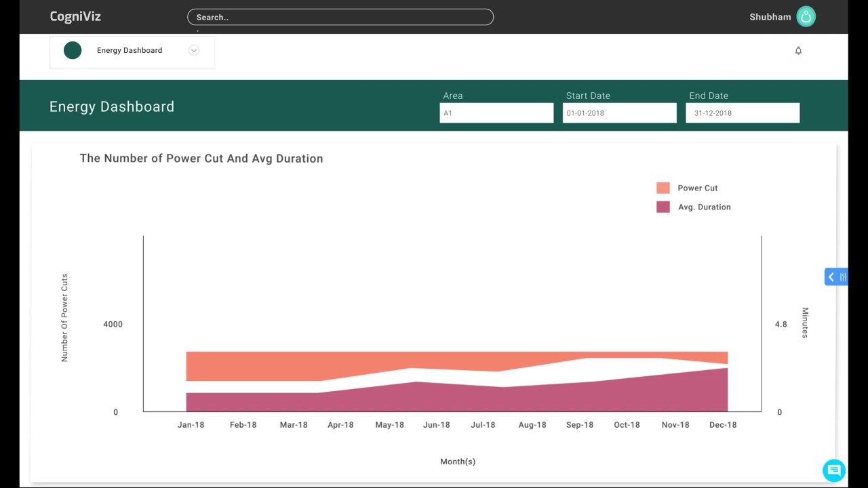Screen dimensions: 868x488
Task: Open the Energy Dashboard dropdown chevron
Action: tap(194, 50)
